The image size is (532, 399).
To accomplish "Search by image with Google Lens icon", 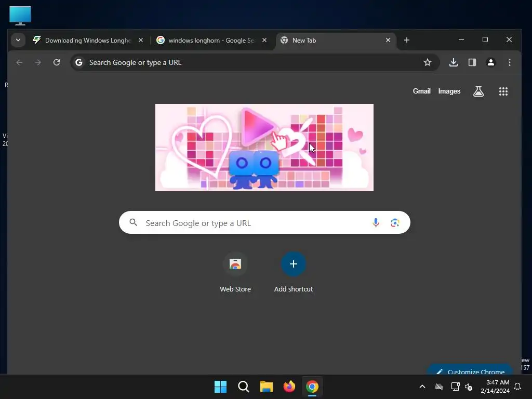I will point(395,222).
